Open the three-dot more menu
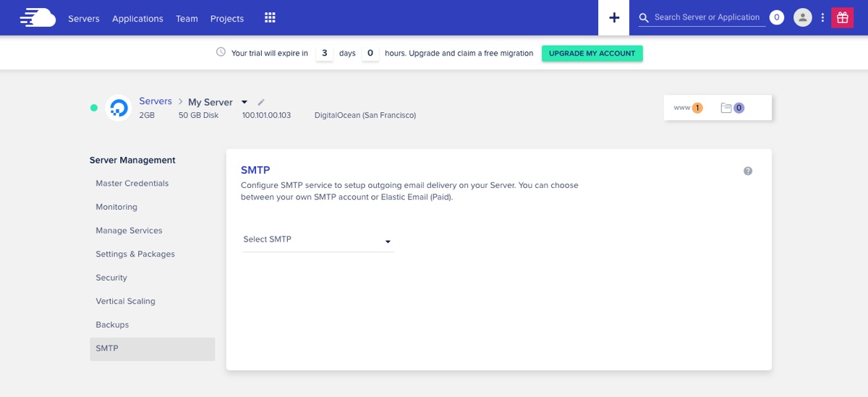The image size is (868, 397). coord(822,17)
